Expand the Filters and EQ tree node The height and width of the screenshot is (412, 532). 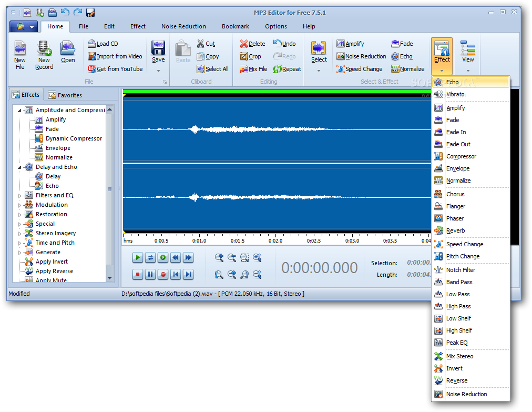(19, 196)
